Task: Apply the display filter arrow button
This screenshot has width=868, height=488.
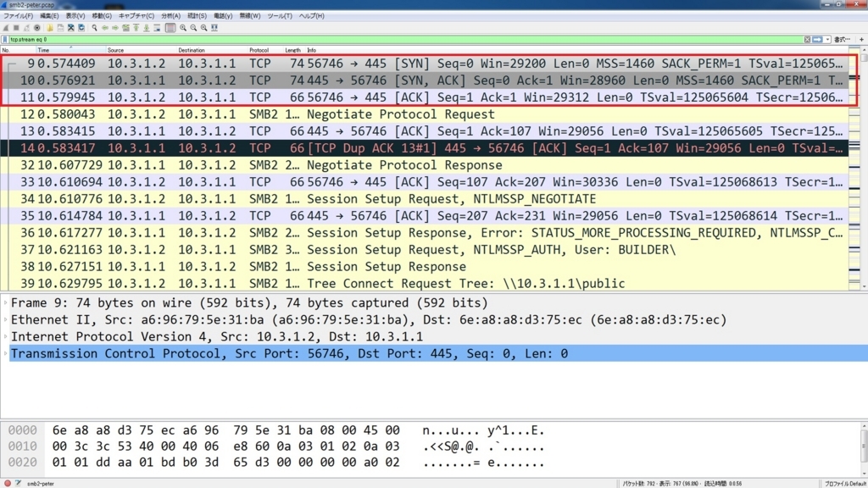Action: [x=817, y=39]
